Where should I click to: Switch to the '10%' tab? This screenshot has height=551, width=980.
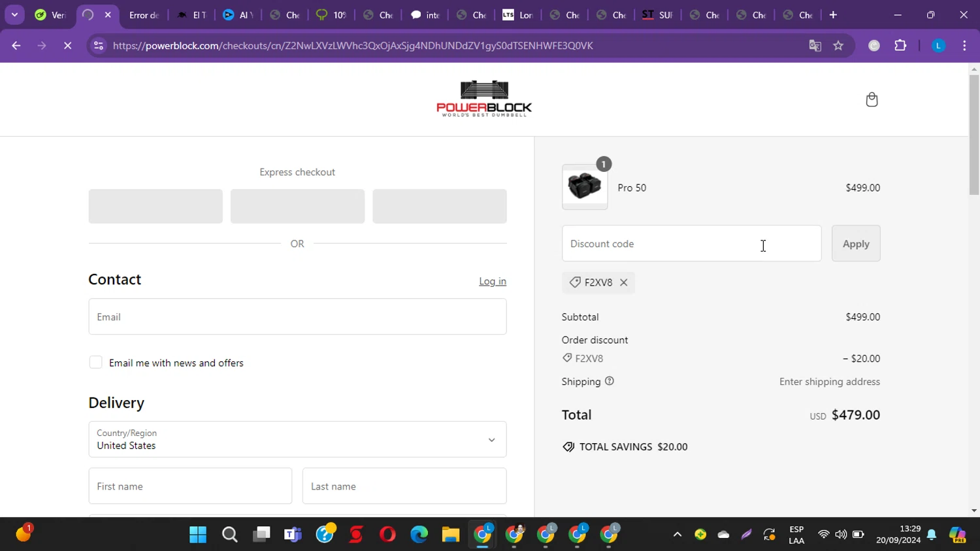pos(331,14)
